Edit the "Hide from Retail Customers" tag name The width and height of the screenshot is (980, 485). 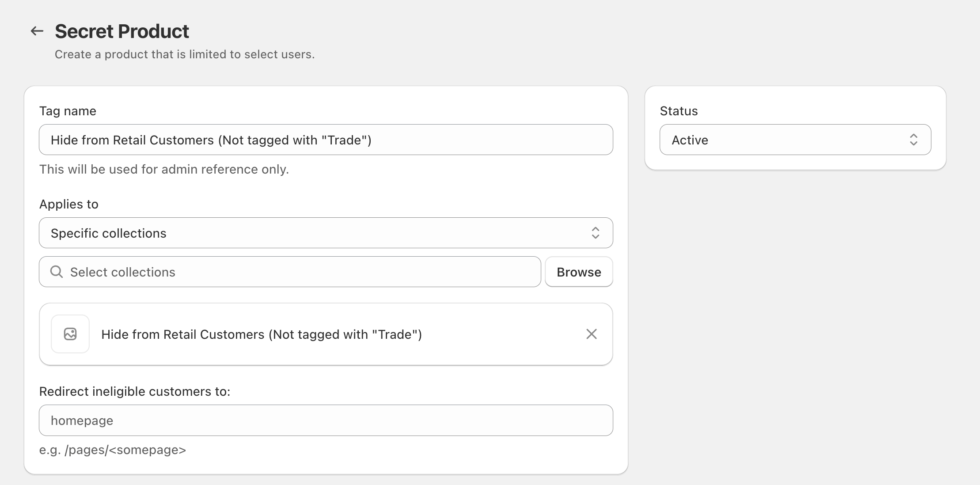click(x=326, y=140)
